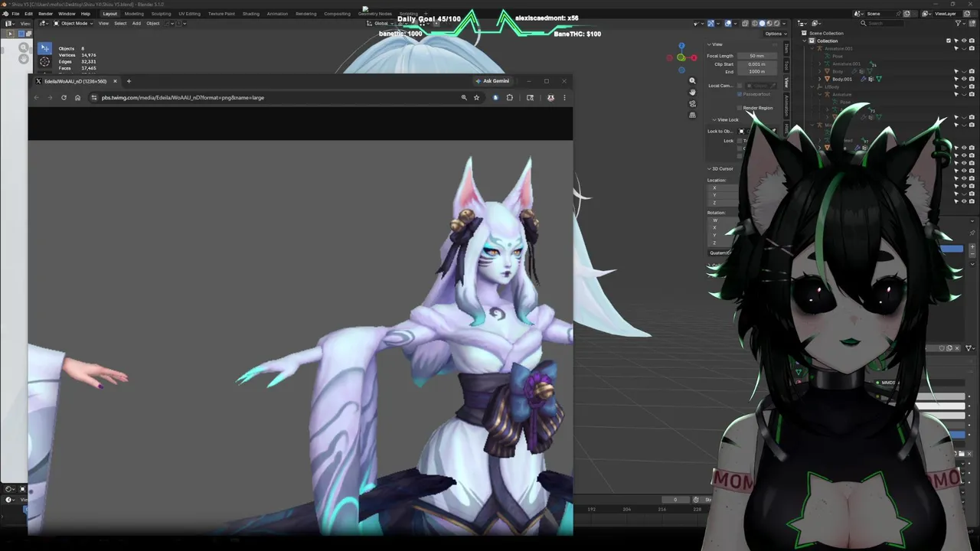This screenshot has width=980, height=551.
Task: Go to browser home page
Action: click(77, 97)
